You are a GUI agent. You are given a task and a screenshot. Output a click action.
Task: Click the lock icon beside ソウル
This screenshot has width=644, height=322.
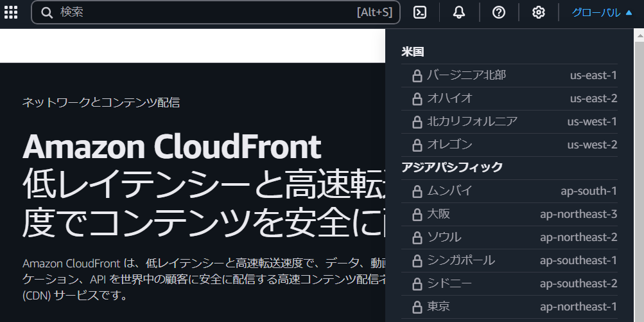tap(417, 237)
